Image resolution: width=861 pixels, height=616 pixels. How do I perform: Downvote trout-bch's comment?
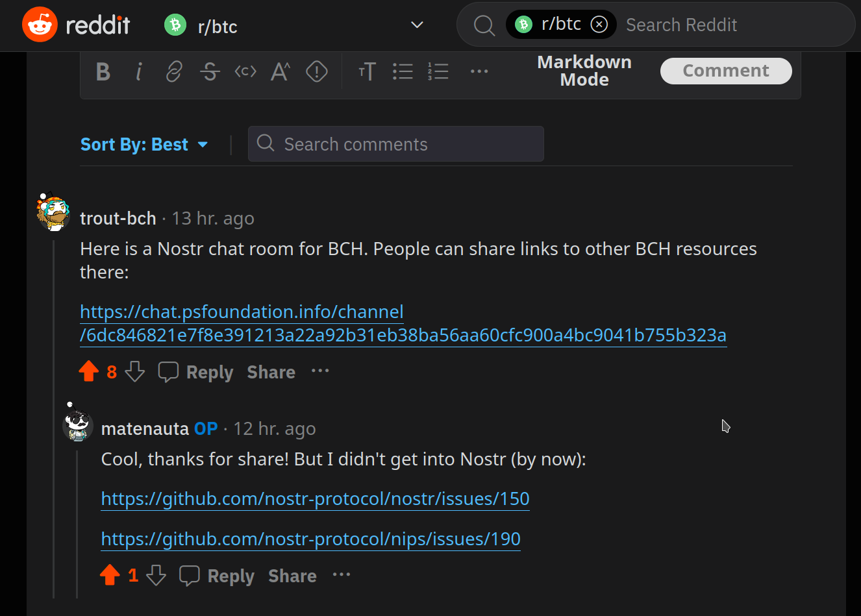(x=134, y=371)
